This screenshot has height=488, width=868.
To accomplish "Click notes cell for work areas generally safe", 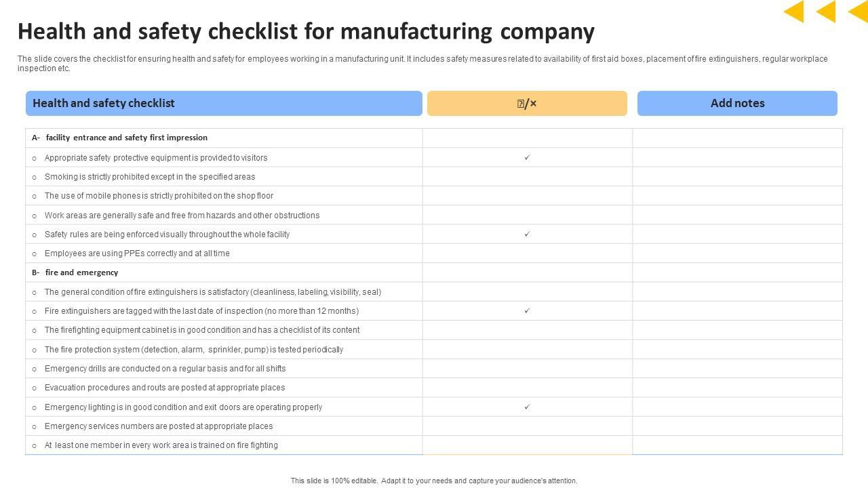I will (x=737, y=215).
